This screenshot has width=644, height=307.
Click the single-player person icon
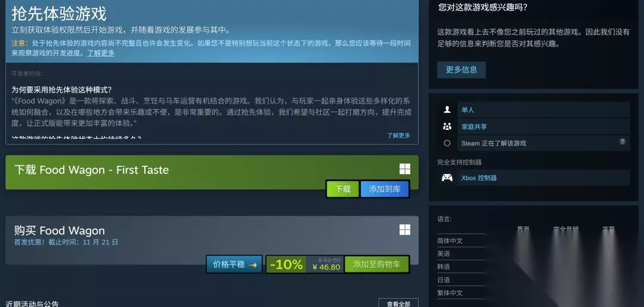point(447,110)
